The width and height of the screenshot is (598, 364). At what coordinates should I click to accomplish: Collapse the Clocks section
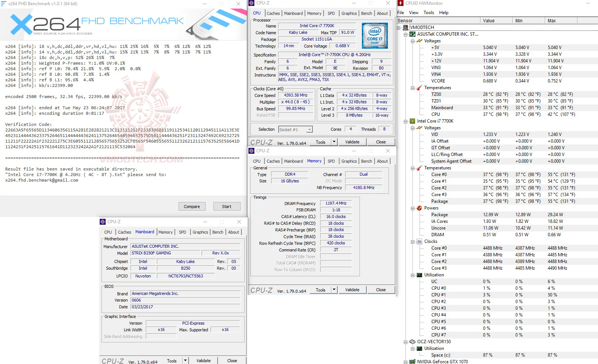(412, 241)
